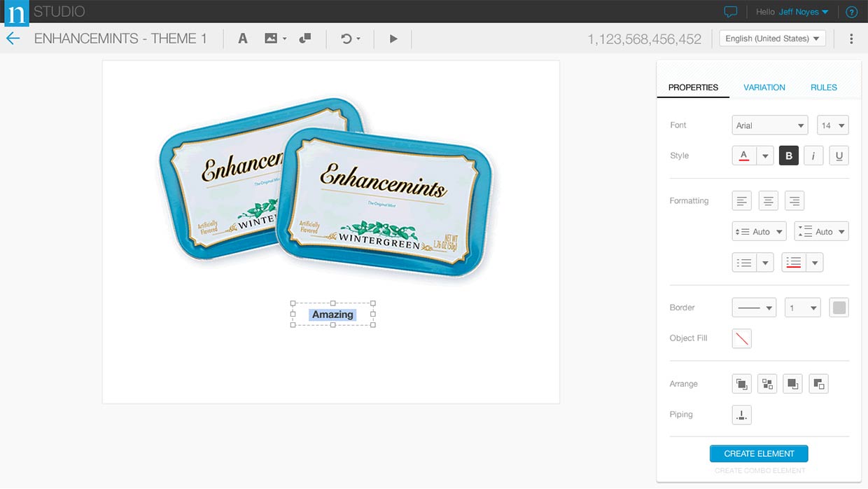Open the border width 1 dropdown

point(802,308)
